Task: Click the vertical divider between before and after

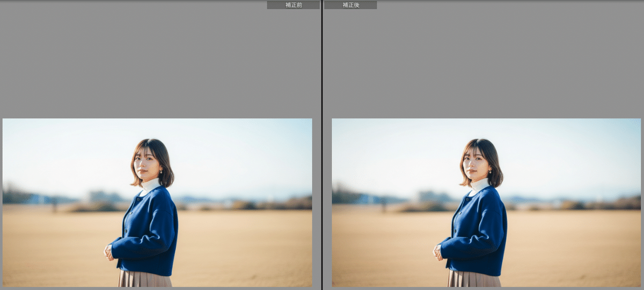Action: tap(321, 145)
